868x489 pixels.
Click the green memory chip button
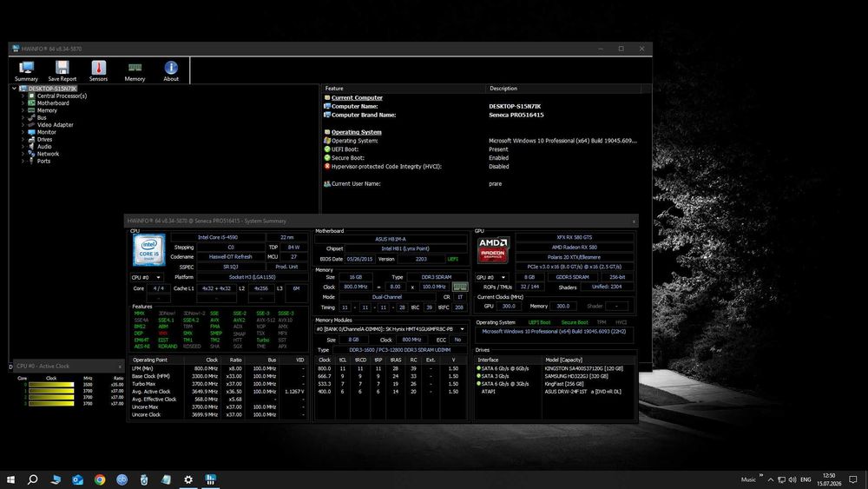coord(460,287)
